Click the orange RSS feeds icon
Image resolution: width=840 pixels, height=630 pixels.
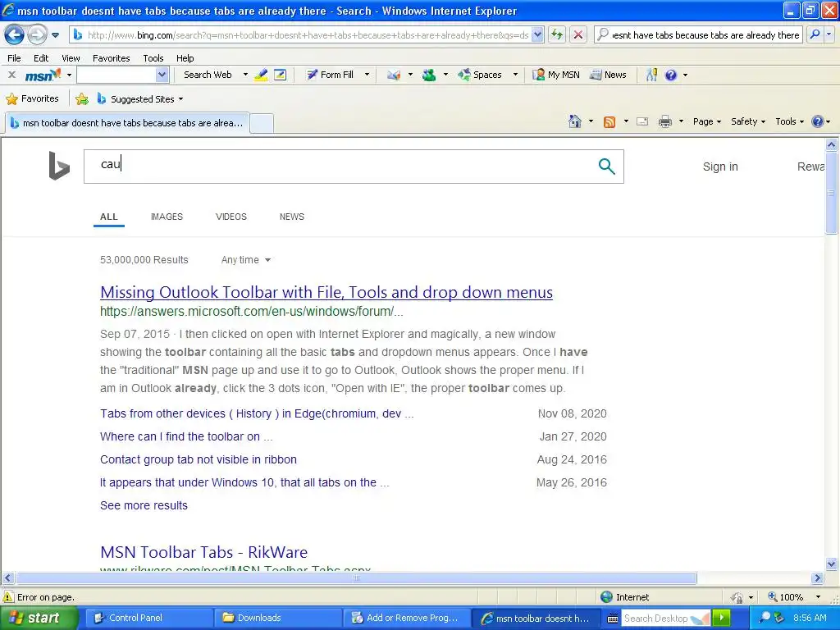[x=609, y=121]
